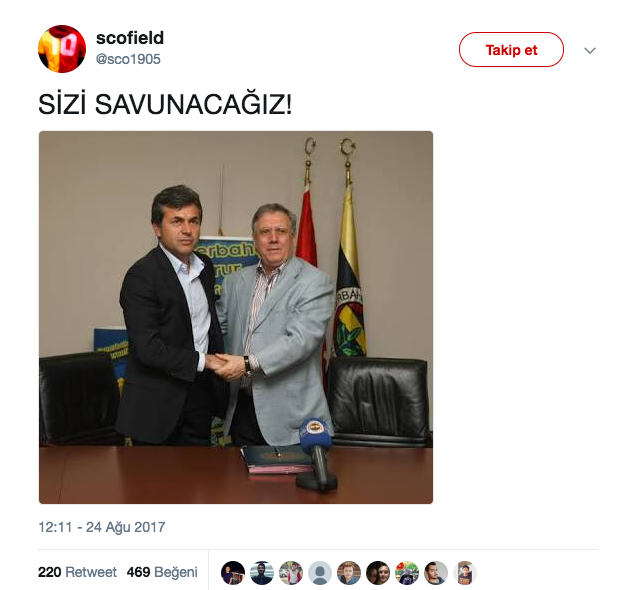Image resolution: width=633 pixels, height=590 pixels.
Task: Enlarge the handshake photo in the tweet
Action: [236, 317]
